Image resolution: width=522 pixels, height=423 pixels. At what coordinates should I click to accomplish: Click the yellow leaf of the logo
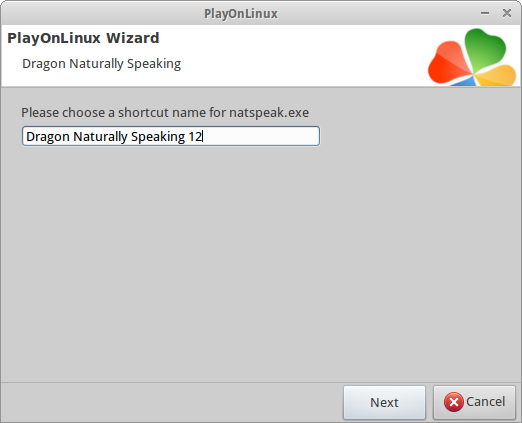tap(497, 75)
